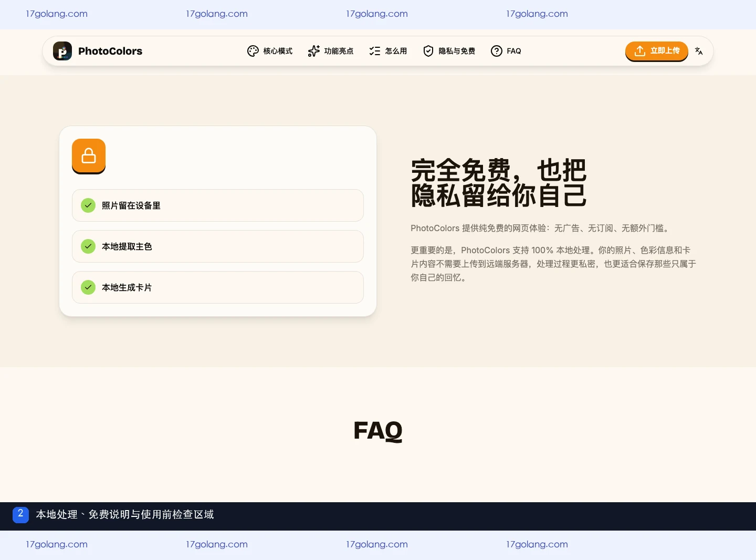Open the language translate switcher icon
The width and height of the screenshot is (756, 560).
(x=699, y=51)
